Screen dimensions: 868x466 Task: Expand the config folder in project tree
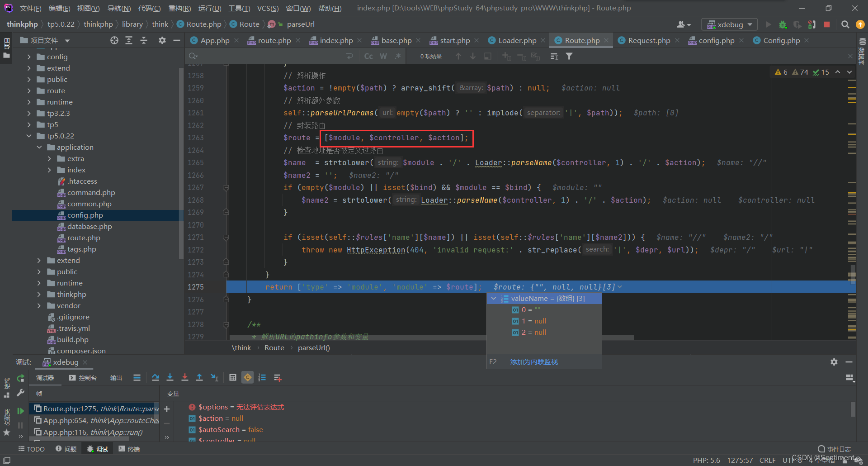click(29, 57)
